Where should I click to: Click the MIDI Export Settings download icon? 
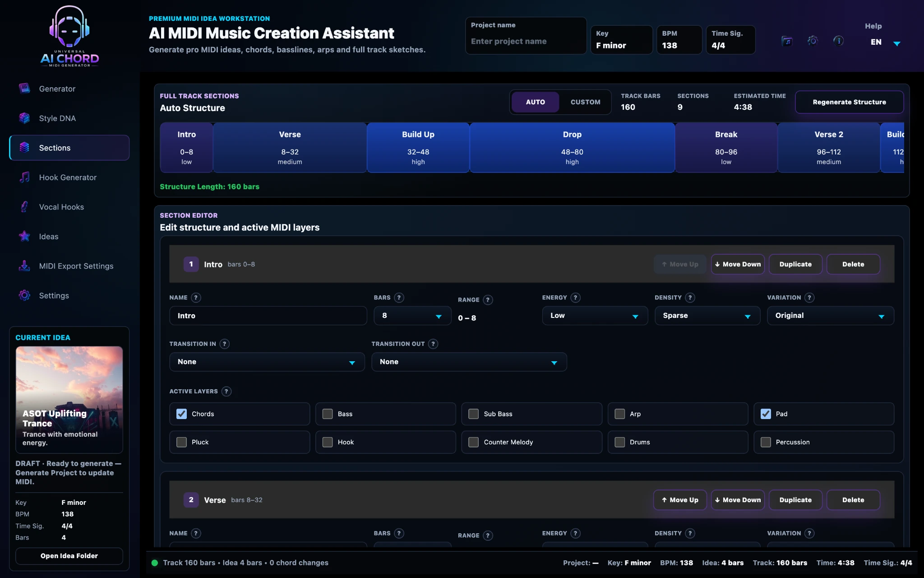coord(24,266)
